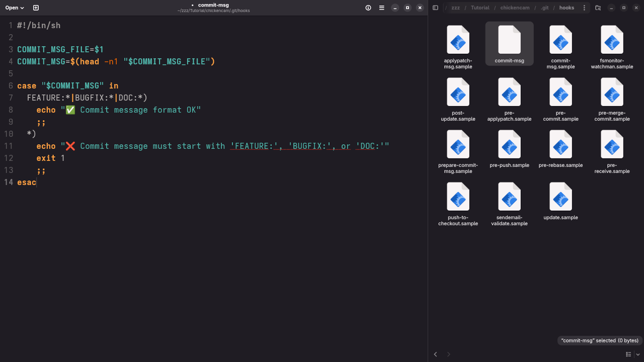Go forward in the file manager
The image size is (644, 362).
[x=448, y=354]
